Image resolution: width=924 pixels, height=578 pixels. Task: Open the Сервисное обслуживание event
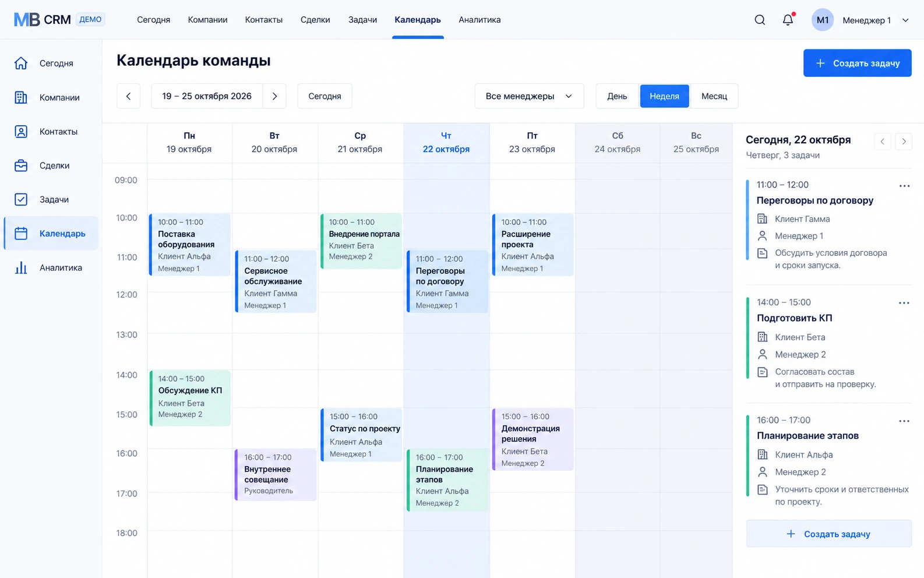click(x=276, y=281)
